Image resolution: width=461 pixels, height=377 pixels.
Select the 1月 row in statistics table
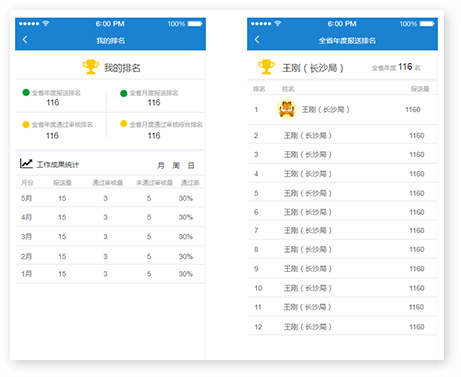pos(110,274)
